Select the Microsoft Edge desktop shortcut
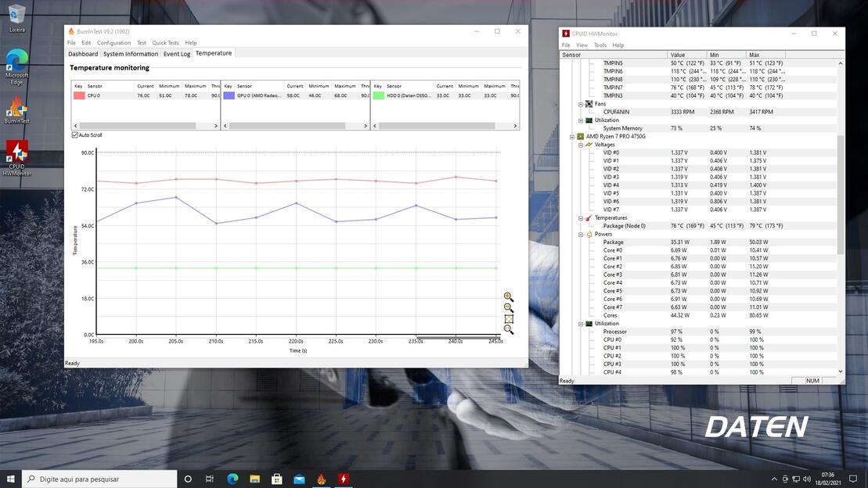This screenshot has width=868, height=488. (x=16, y=67)
